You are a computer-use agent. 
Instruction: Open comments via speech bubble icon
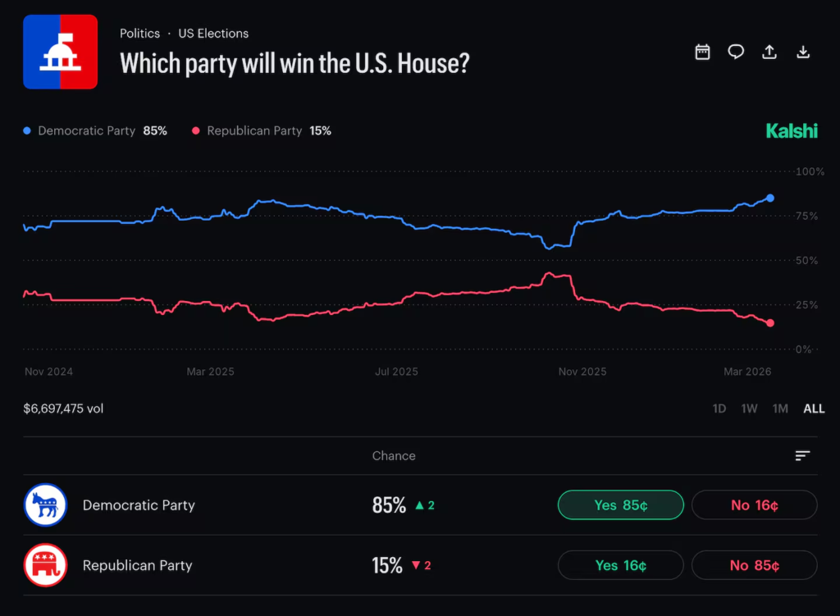point(736,52)
